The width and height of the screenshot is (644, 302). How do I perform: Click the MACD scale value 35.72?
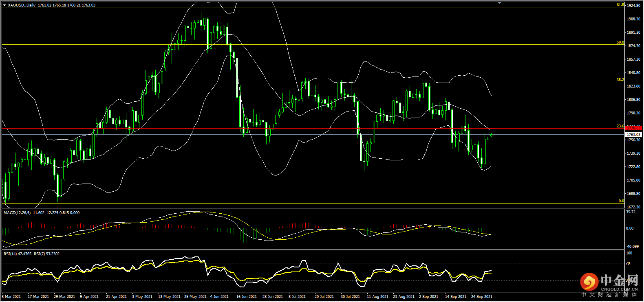[x=631, y=212]
